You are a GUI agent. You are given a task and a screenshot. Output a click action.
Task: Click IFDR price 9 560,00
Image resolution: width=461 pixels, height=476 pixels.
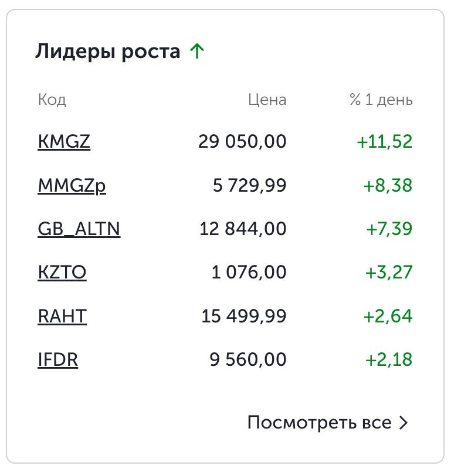[248, 359]
